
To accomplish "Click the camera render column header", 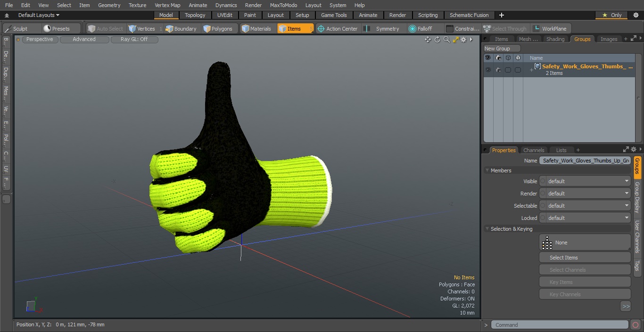I will 498,57.
